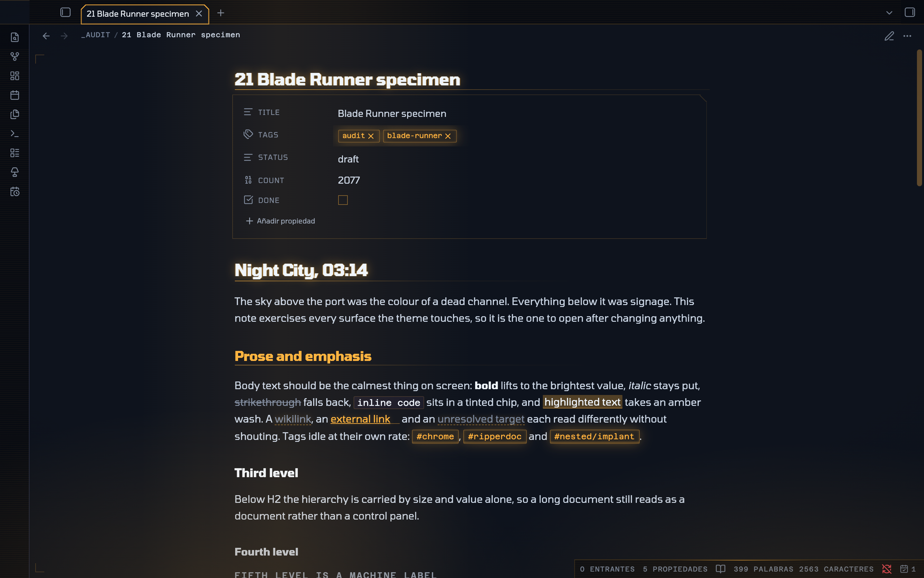Open graph view from the ribbon
The width and height of the screenshot is (924, 578).
(x=14, y=57)
